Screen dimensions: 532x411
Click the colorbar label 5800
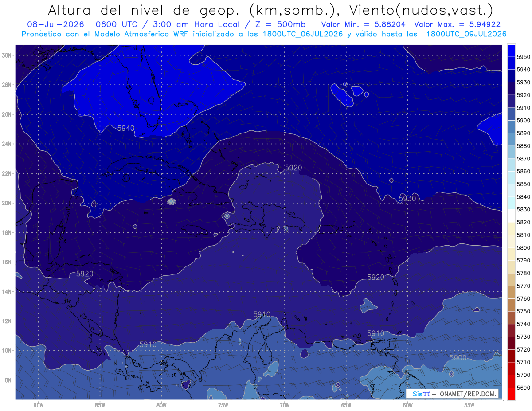[524, 247]
